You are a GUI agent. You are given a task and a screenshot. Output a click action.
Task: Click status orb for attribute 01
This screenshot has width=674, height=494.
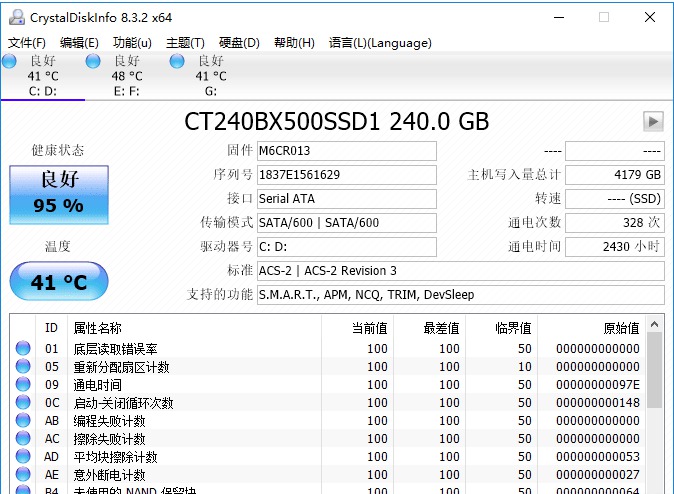coord(23,348)
